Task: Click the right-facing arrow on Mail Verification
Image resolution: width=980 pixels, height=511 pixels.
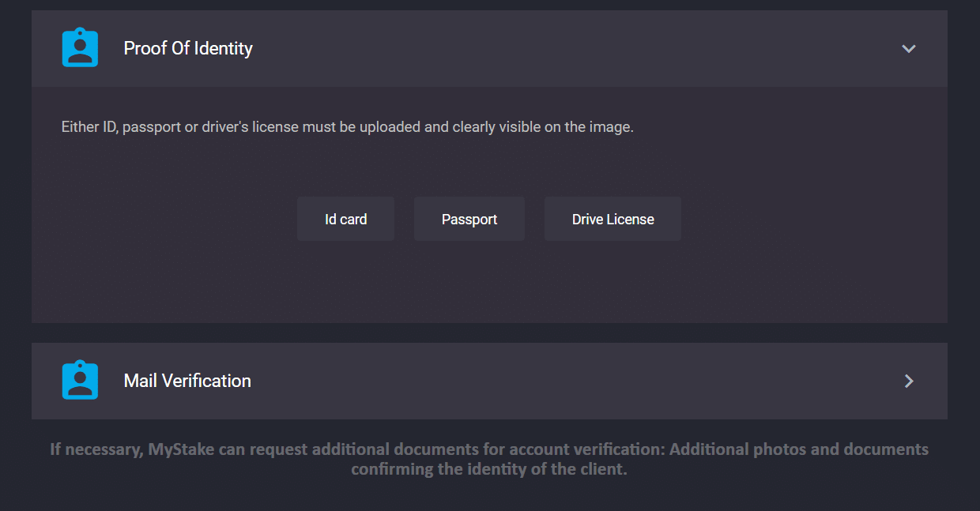Action: pos(908,381)
